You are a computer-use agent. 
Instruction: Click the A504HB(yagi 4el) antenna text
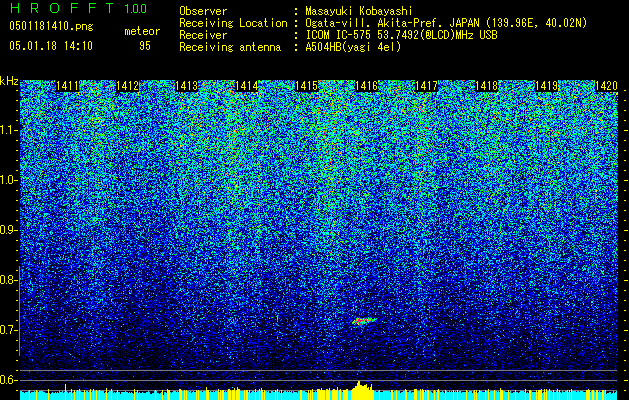coord(353,47)
